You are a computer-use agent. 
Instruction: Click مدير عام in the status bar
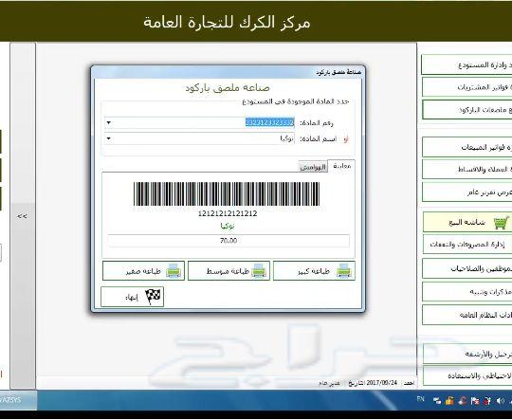[x=329, y=383]
